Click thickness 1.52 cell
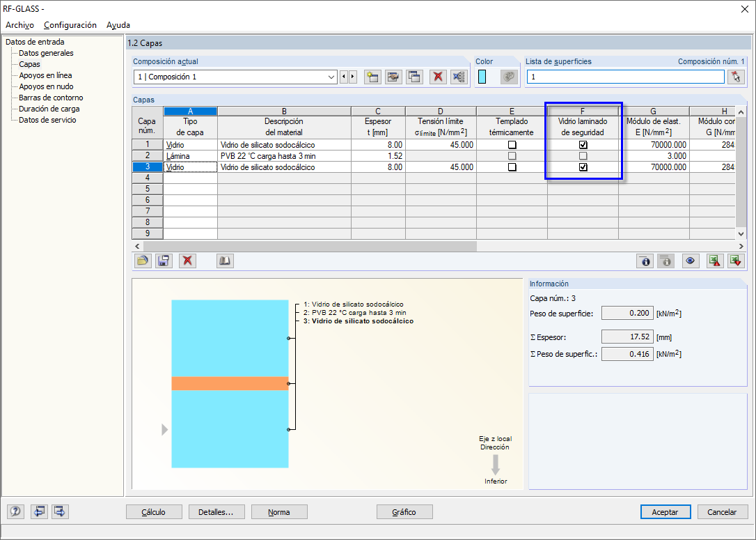Viewport: 756px width, 540px height. coord(378,156)
